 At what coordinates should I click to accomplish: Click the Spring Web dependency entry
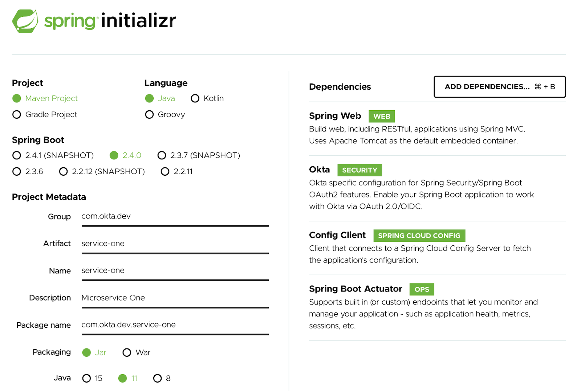pyautogui.click(x=335, y=116)
